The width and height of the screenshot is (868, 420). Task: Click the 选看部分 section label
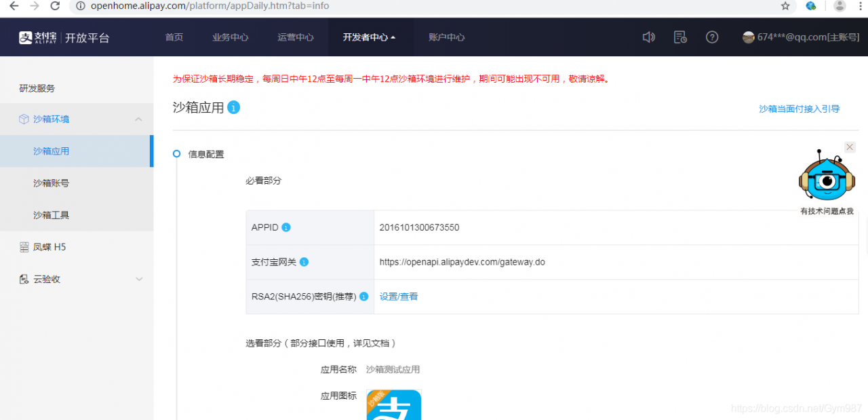click(x=321, y=343)
